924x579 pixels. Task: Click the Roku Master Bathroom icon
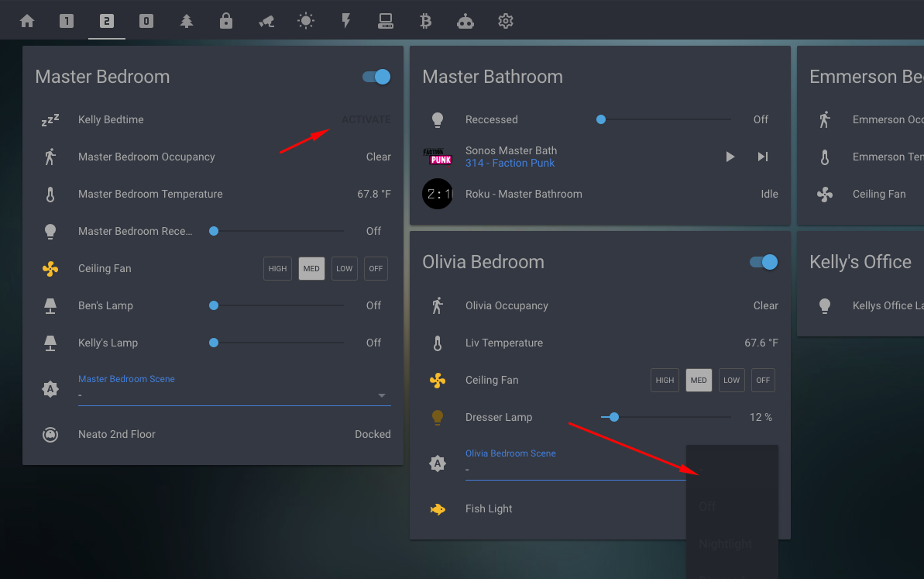(438, 194)
